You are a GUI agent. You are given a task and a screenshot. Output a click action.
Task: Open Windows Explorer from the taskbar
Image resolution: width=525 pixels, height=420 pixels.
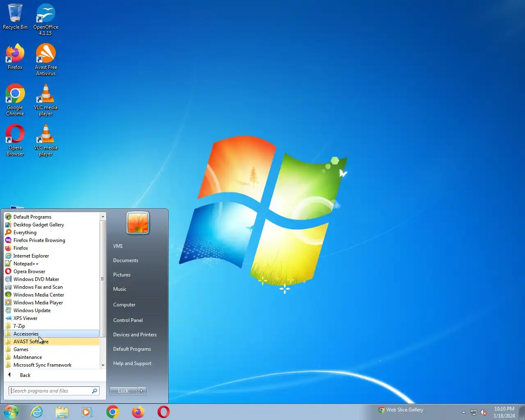pos(62,412)
